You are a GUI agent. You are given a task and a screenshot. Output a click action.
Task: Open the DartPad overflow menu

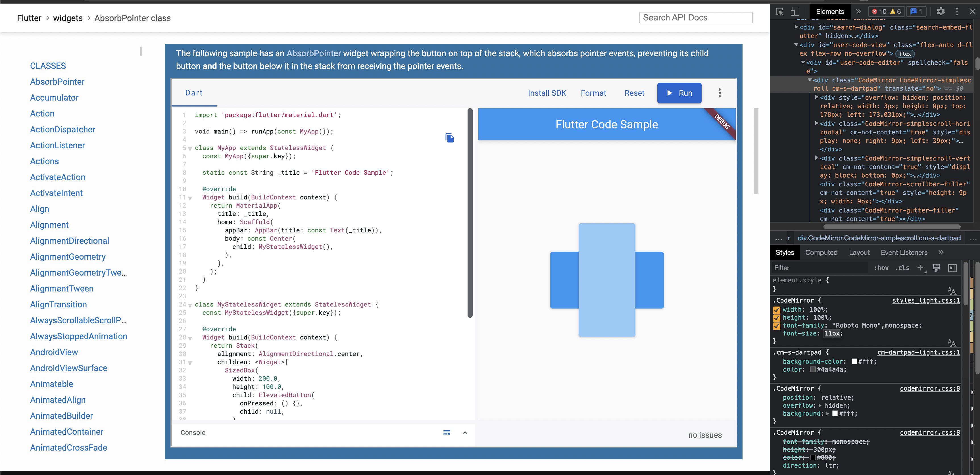720,93
